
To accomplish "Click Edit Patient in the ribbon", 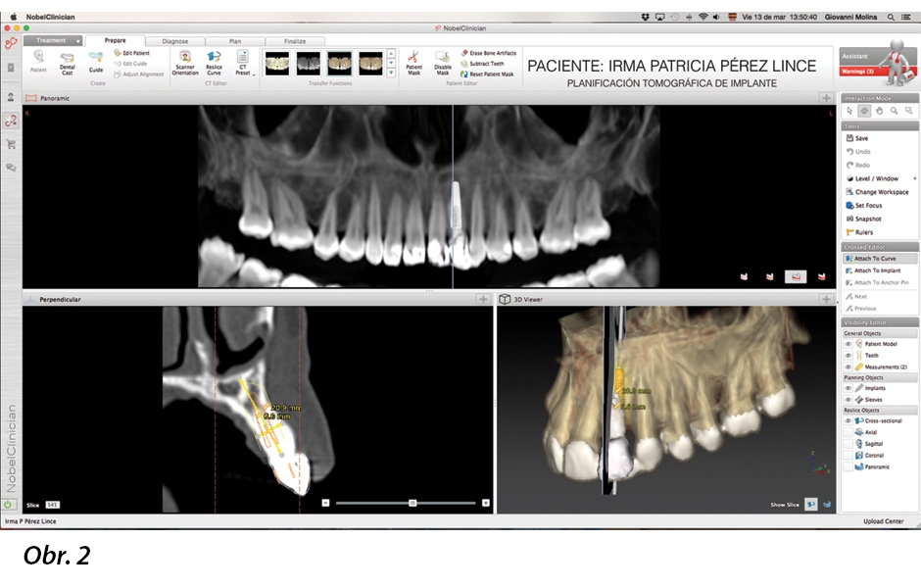I will (x=132, y=53).
